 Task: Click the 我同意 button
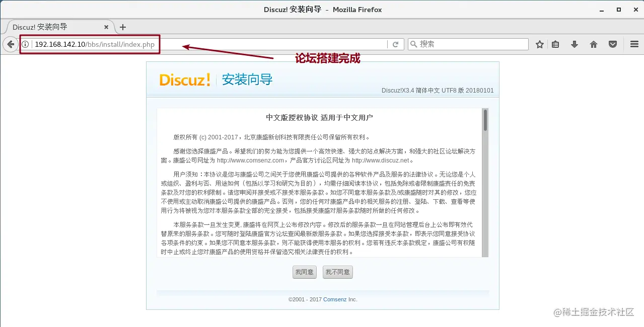305,272
